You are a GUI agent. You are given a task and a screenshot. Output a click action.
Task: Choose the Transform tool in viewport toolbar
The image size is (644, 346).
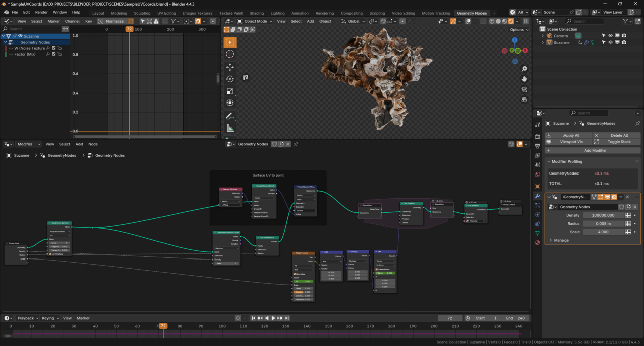click(x=230, y=103)
